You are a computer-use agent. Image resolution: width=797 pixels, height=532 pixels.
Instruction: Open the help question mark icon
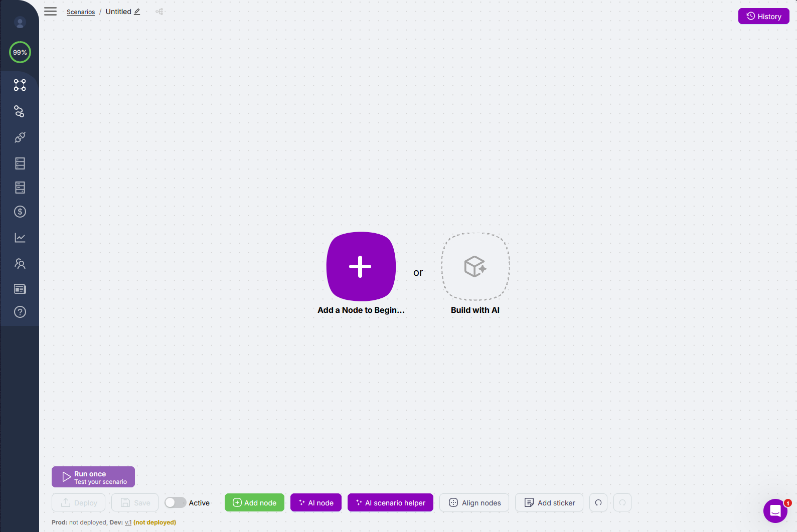pos(20,312)
